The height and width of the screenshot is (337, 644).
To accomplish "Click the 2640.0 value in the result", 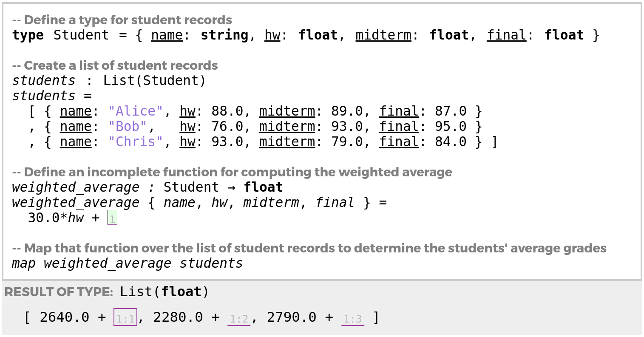I will (x=64, y=317).
